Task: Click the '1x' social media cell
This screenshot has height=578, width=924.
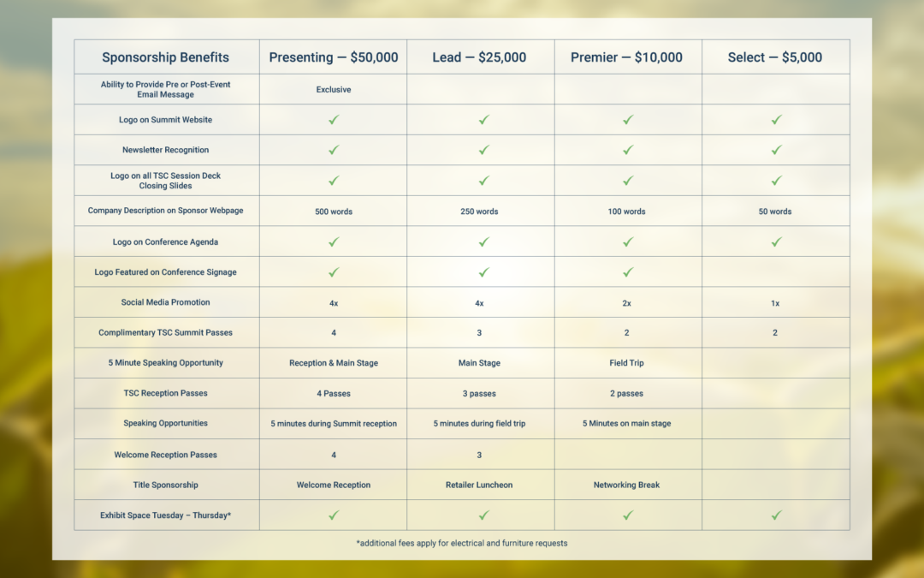Action: click(775, 303)
